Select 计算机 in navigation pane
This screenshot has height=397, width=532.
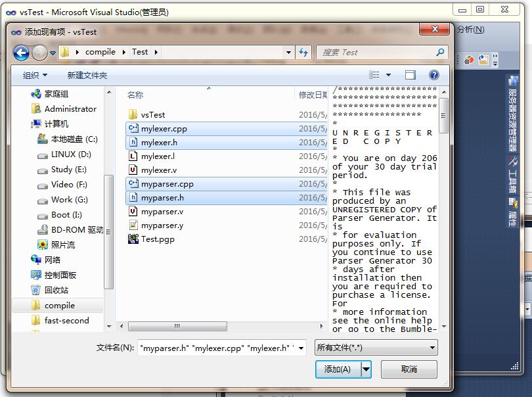56,124
